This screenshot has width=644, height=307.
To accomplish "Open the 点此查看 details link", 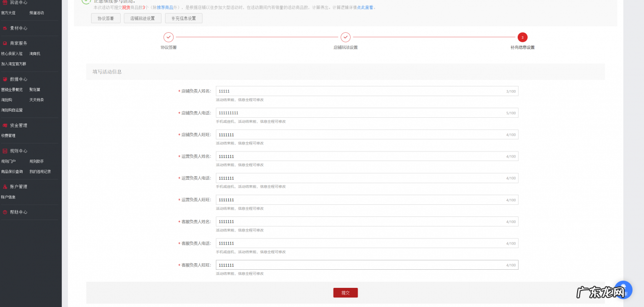I will coord(365,8).
